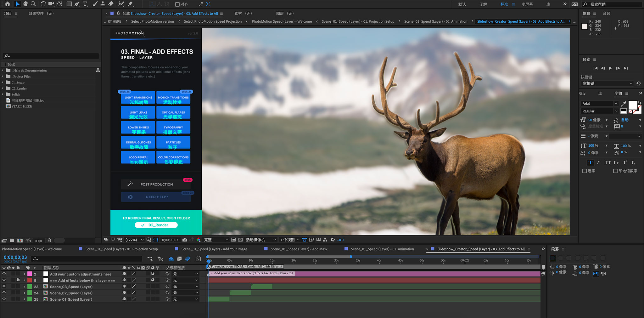Hide 'Add your custom adjustments here' layer

pos(4,274)
